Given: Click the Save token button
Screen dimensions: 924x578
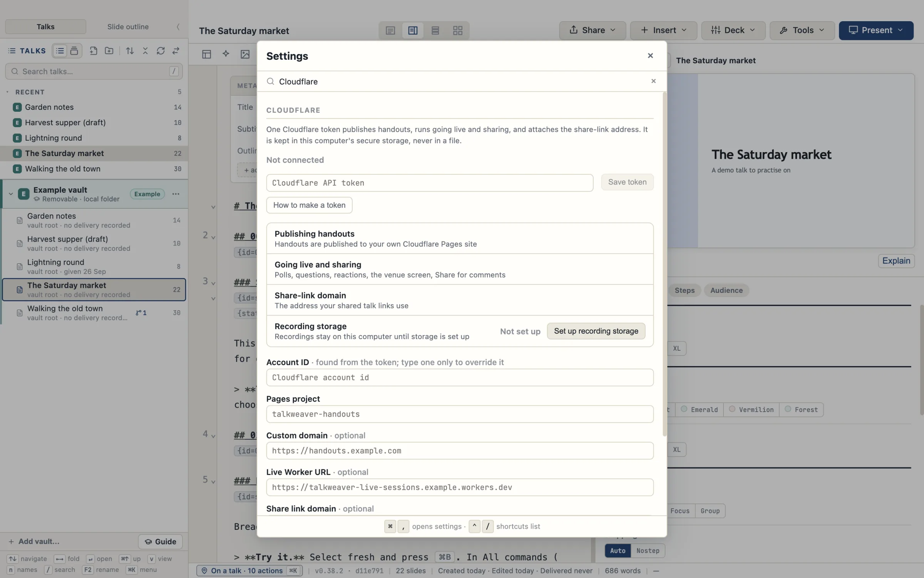Looking at the screenshot, I should 627,182.
